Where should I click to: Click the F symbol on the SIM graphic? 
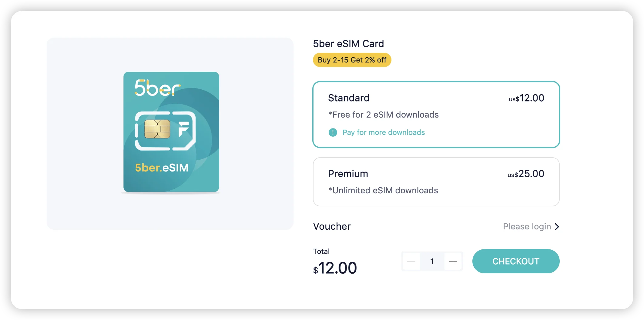pos(184,129)
